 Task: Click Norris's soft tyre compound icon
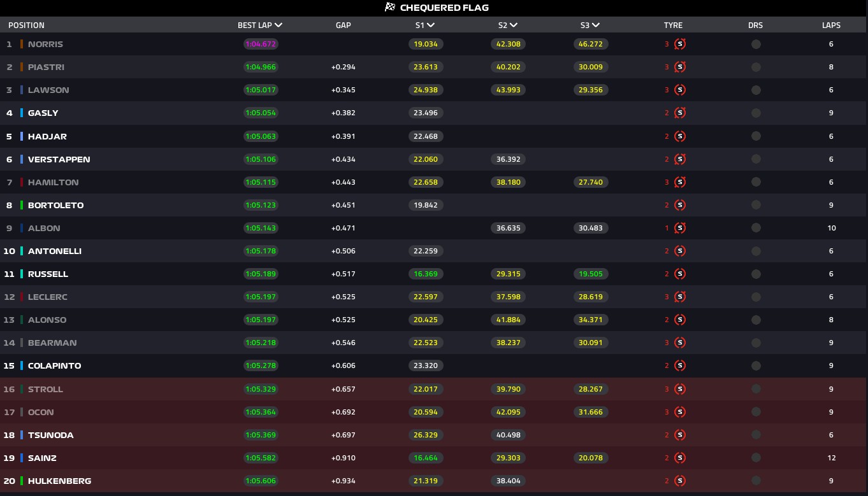tap(680, 45)
